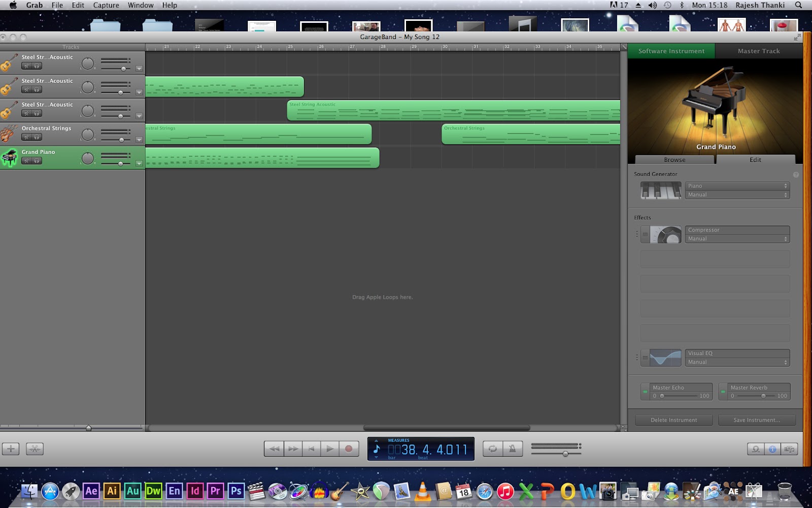Image resolution: width=812 pixels, height=508 pixels.
Task: Open the File menu
Action: [57, 5]
